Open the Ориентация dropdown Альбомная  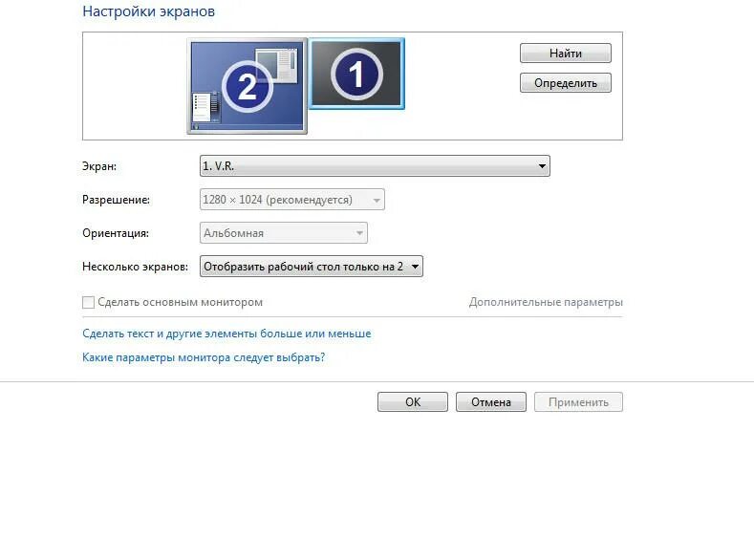pyautogui.click(x=283, y=232)
